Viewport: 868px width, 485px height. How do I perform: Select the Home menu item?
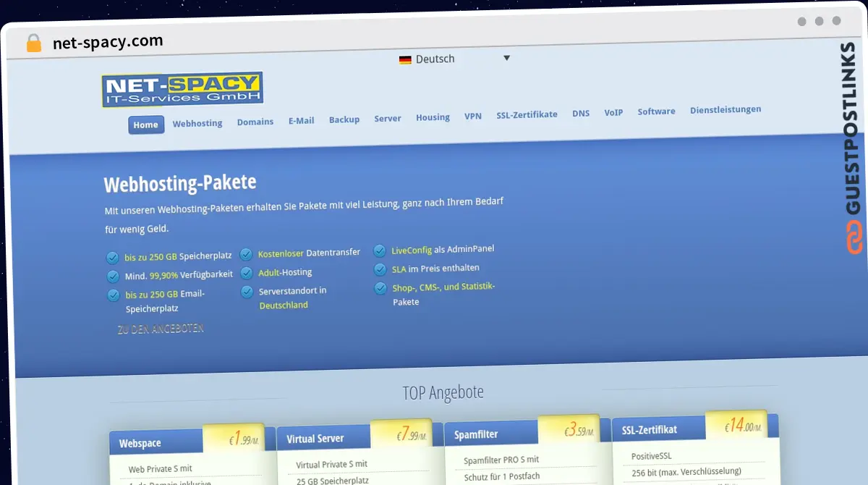click(145, 125)
